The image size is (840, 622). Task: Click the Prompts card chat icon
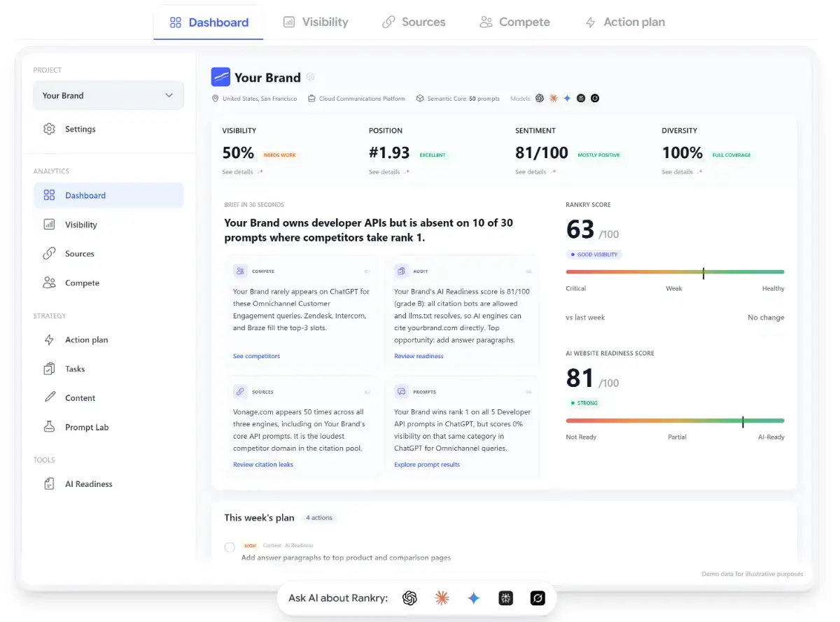[x=402, y=392]
